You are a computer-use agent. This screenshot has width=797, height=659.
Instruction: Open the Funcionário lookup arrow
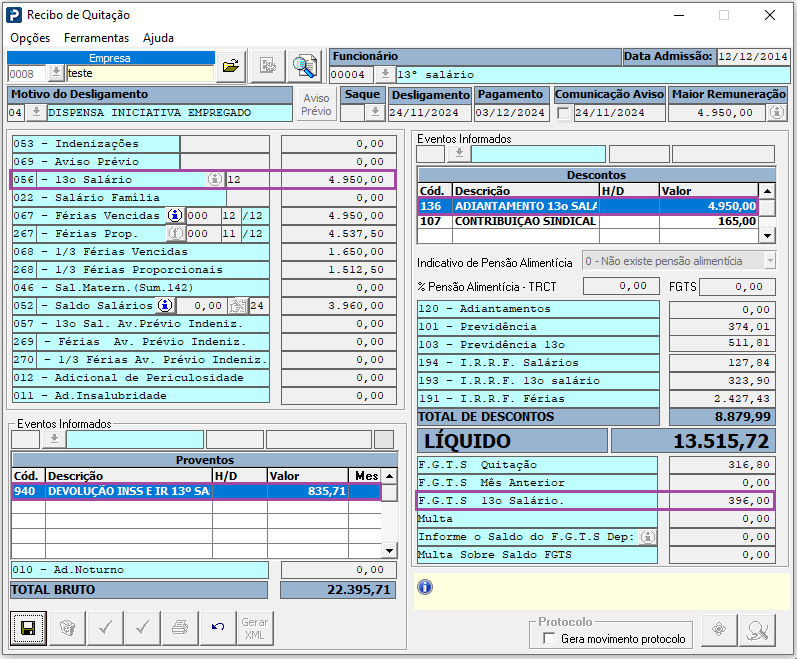(x=384, y=75)
